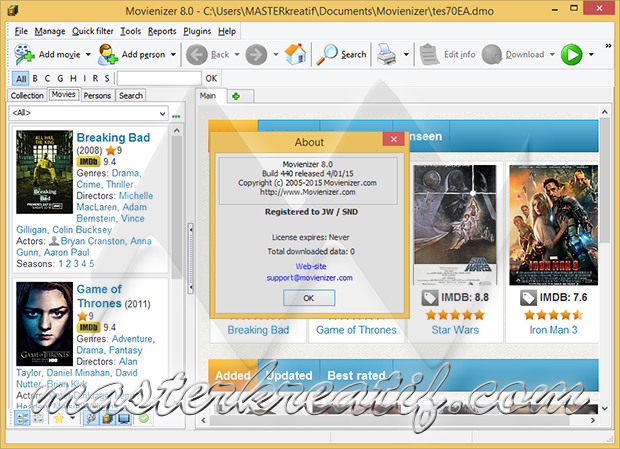Viewport: 620px width, 449px height.
Task: Click the green dots filter options button
Action: pyautogui.click(x=176, y=116)
